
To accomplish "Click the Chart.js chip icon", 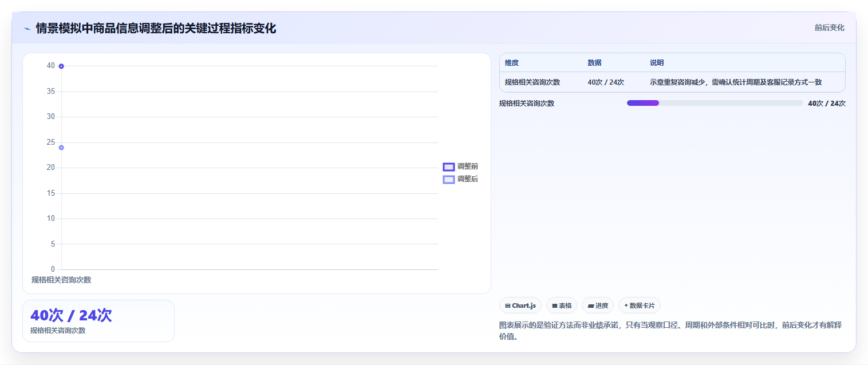I will click(x=508, y=306).
